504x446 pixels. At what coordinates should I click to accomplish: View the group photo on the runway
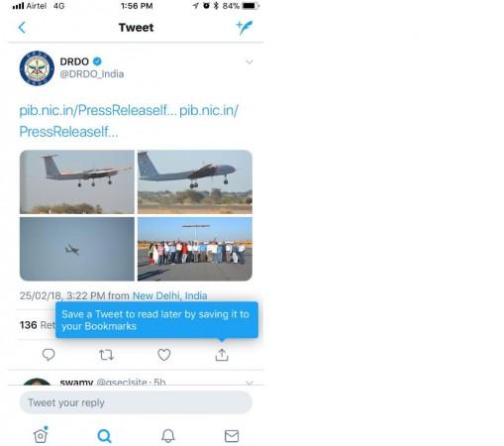pos(195,249)
